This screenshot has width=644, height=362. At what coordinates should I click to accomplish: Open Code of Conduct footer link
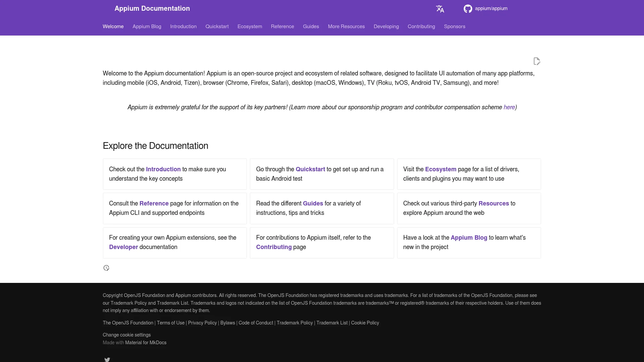point(256,323)
